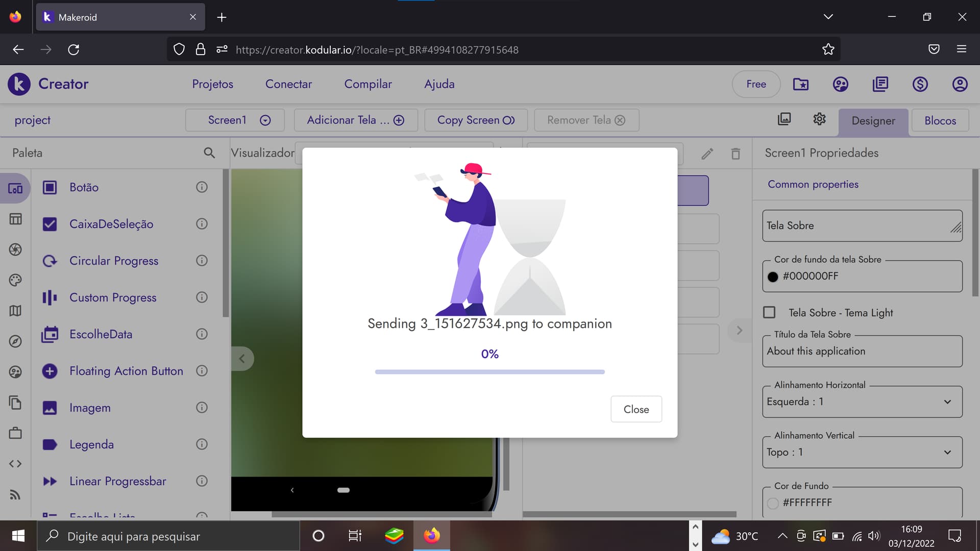Click the rename pencil icon
The height and width of the screenshot is (551, 980).
[x=707, y=154]
